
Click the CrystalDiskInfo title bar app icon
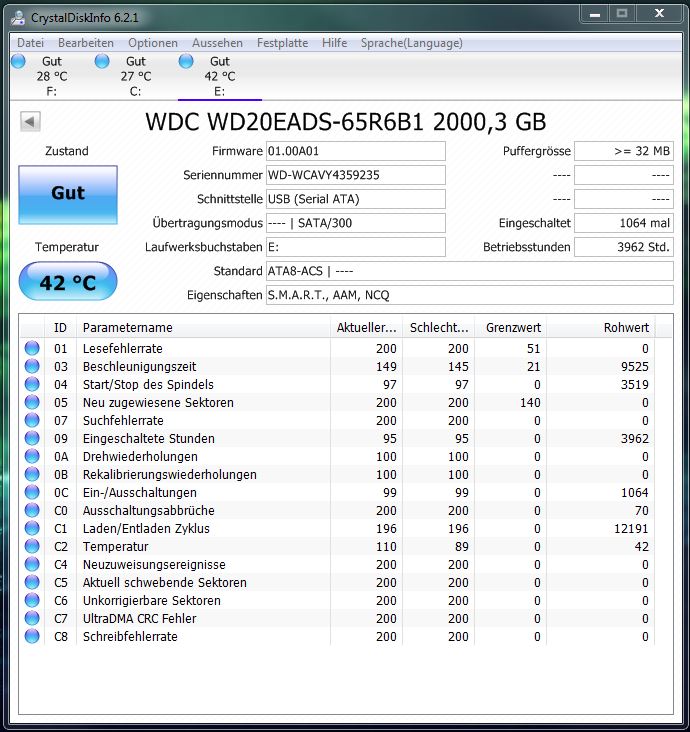[18, 18]
